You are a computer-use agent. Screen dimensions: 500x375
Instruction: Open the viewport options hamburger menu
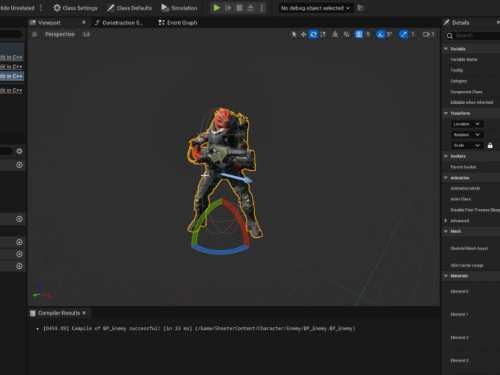(x=34, y=34)
